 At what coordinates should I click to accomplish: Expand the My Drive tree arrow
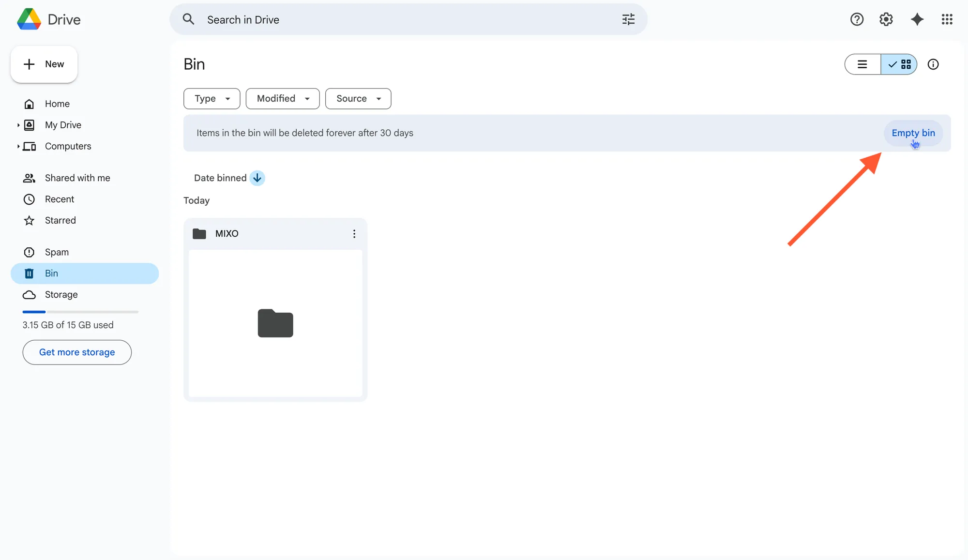tap(18, 125)
